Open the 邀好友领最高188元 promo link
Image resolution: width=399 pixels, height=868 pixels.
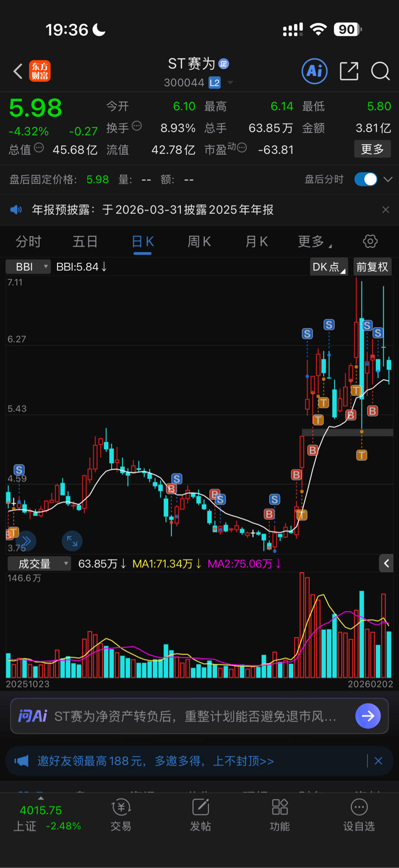155,761
